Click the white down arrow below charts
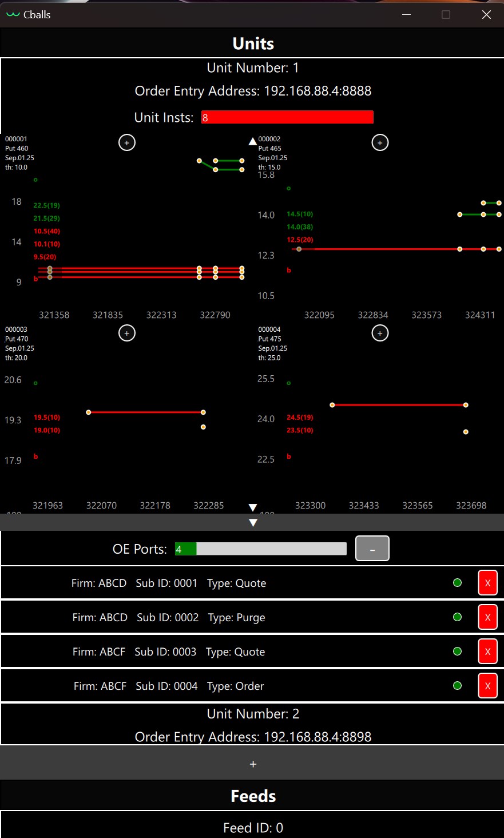This screenshot has height=838, width=504. 253,507
